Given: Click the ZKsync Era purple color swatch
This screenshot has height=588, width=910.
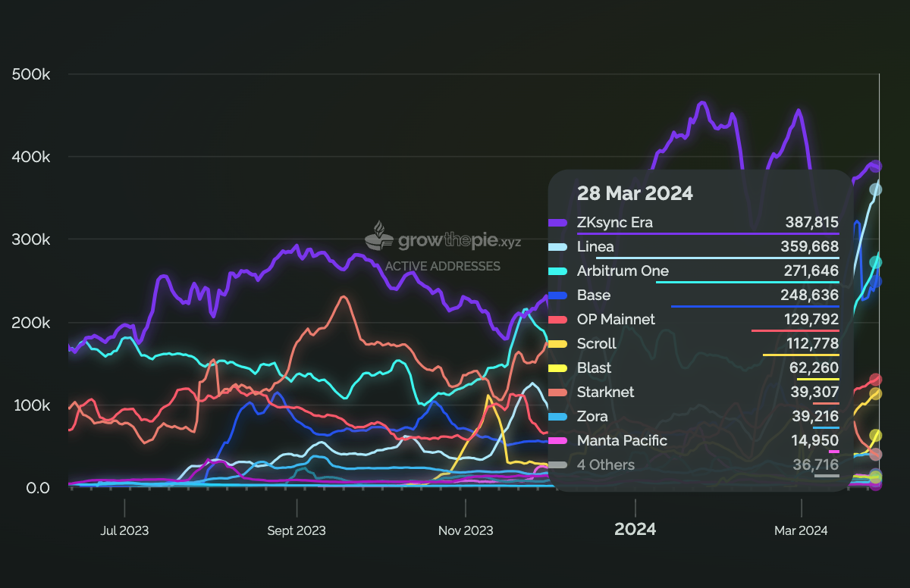Looking at the screenshot, I should point(557,223).
